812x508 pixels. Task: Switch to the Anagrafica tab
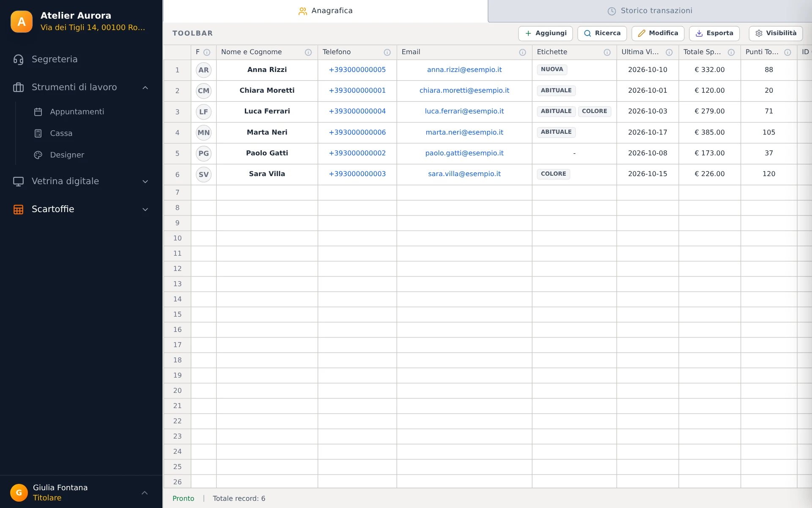[x=325, y=11]
